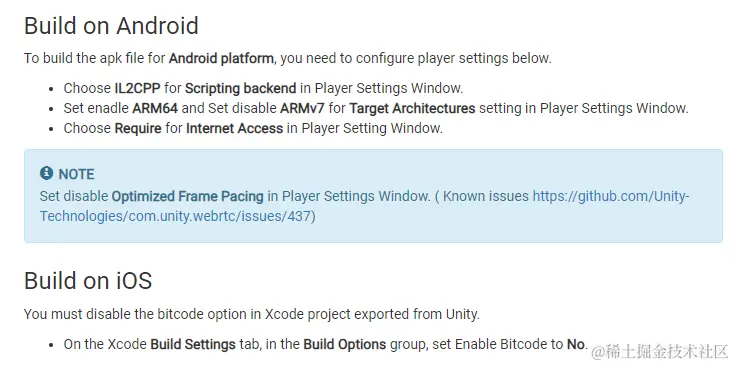Click the bold Scripting backend text
This screenshot has width=734, height=366.
241,88
